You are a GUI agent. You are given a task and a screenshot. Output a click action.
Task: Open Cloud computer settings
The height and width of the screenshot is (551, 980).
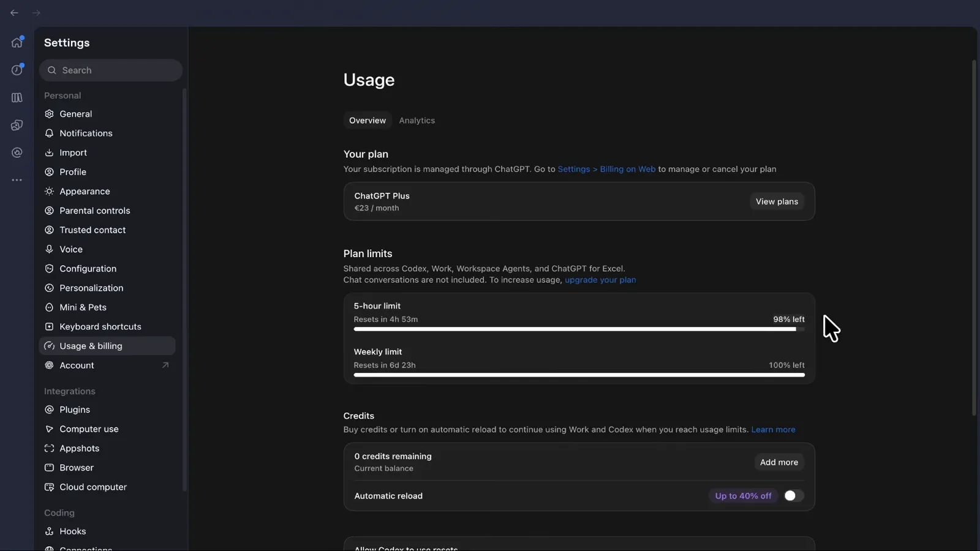[x=107, y=487]
